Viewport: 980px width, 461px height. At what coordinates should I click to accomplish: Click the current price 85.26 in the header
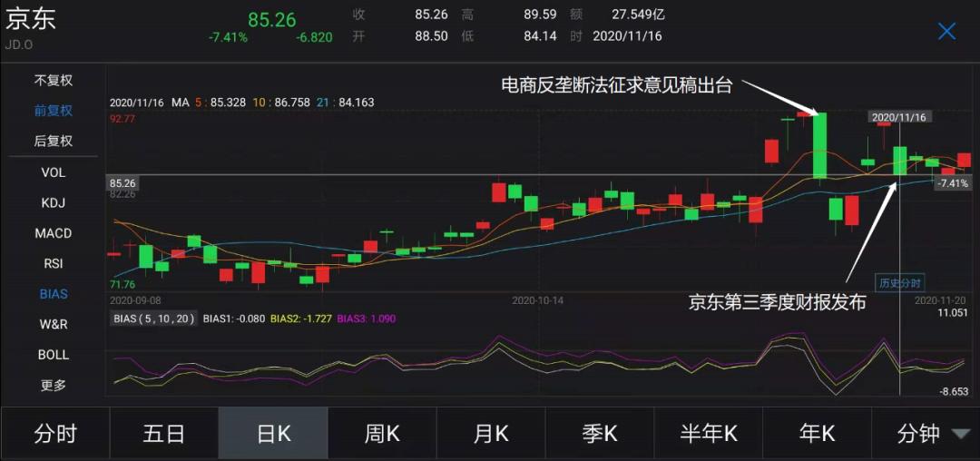click(271, 19)
